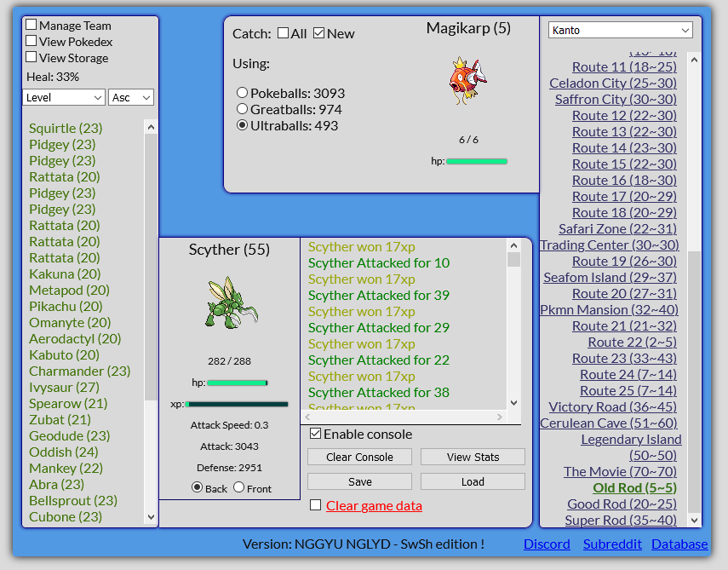Click the Clear Console button
728x570 pixels.
click(x=358, y=457)
